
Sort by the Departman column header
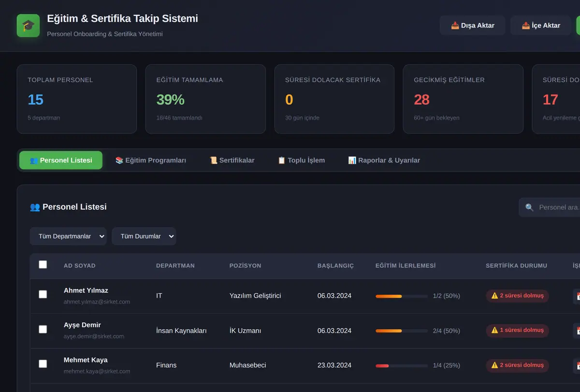pos(175,266)
